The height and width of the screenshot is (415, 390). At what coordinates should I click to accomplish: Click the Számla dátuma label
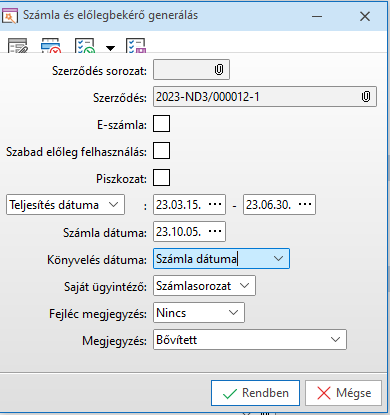click(x=105, y=233)
